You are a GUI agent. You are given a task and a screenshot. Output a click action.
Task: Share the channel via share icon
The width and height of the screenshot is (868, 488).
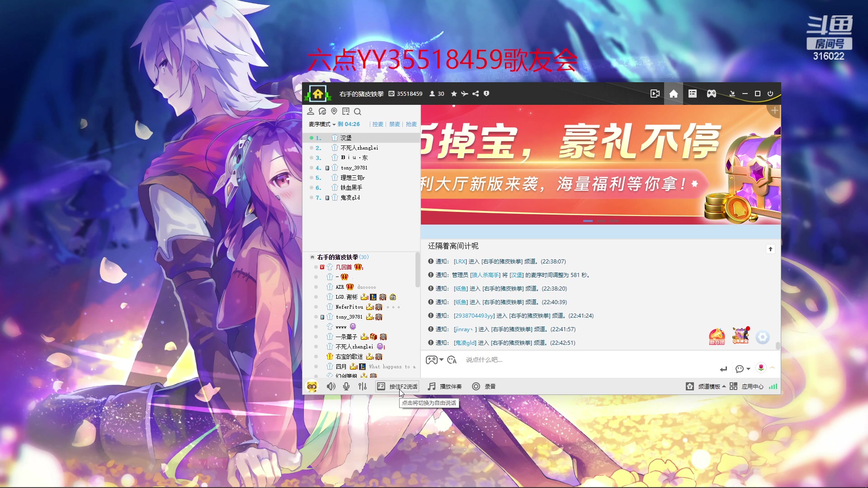coord(476,94)
